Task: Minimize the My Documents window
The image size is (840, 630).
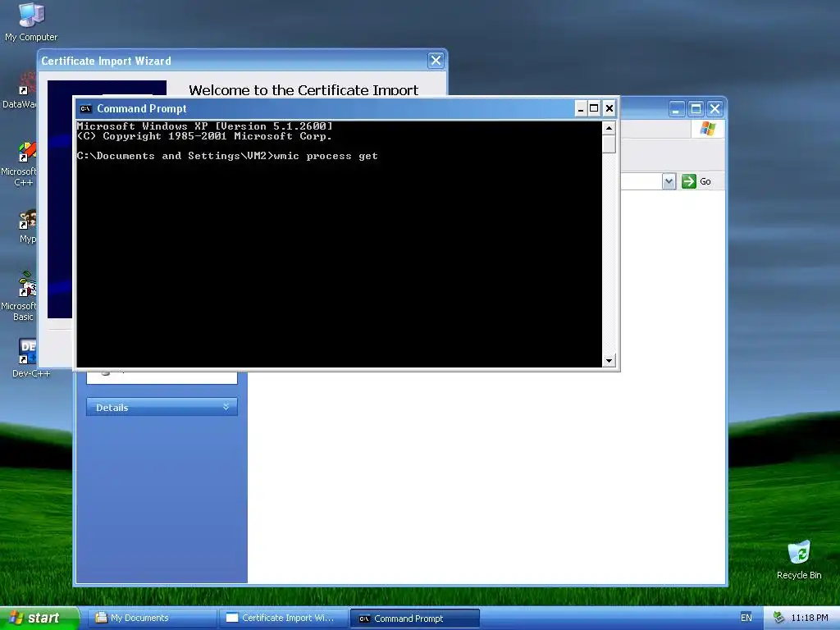Action: pyautogui.click(x=677, y=109)
